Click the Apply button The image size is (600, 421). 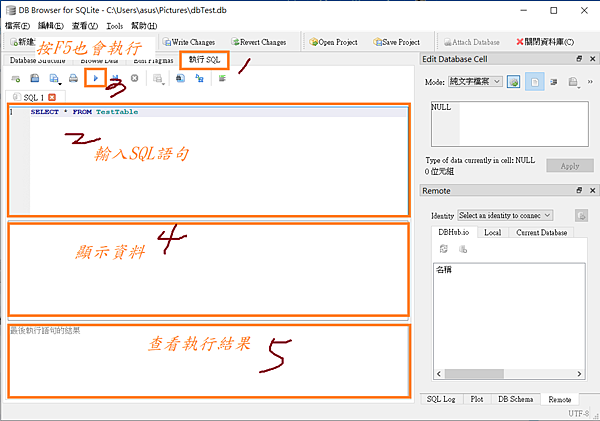click(x=570, y=166)
